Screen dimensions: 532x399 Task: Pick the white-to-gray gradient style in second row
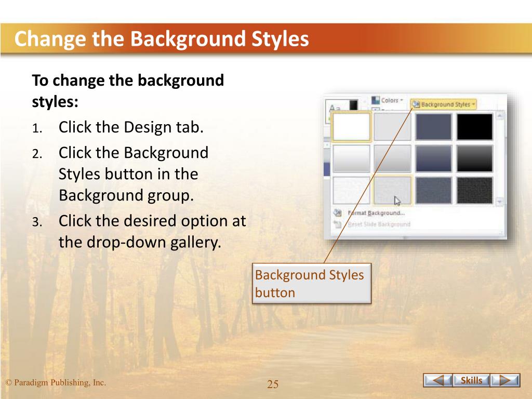[351, 158]
